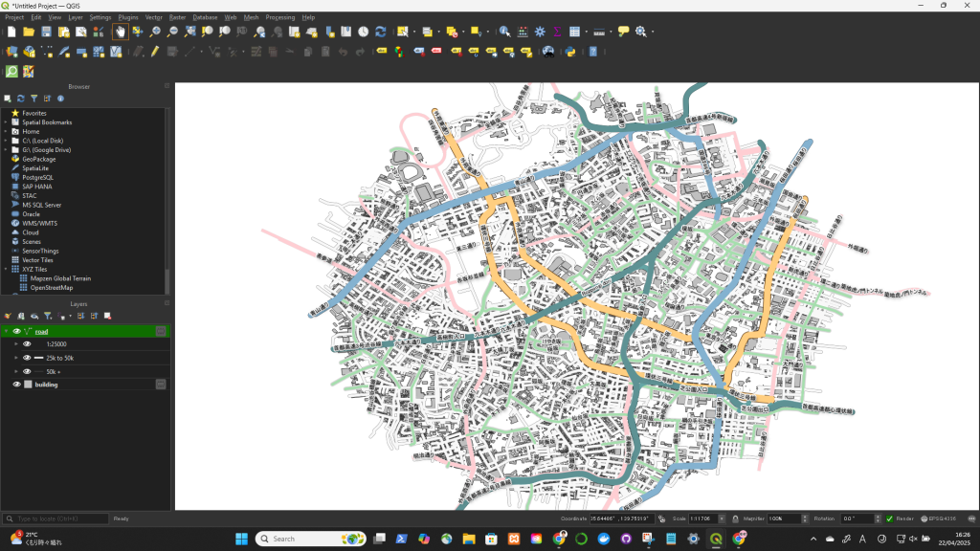Screen dimensions: 980x551
Task: Click the Refresh map icon
Action: coord(381,32)
